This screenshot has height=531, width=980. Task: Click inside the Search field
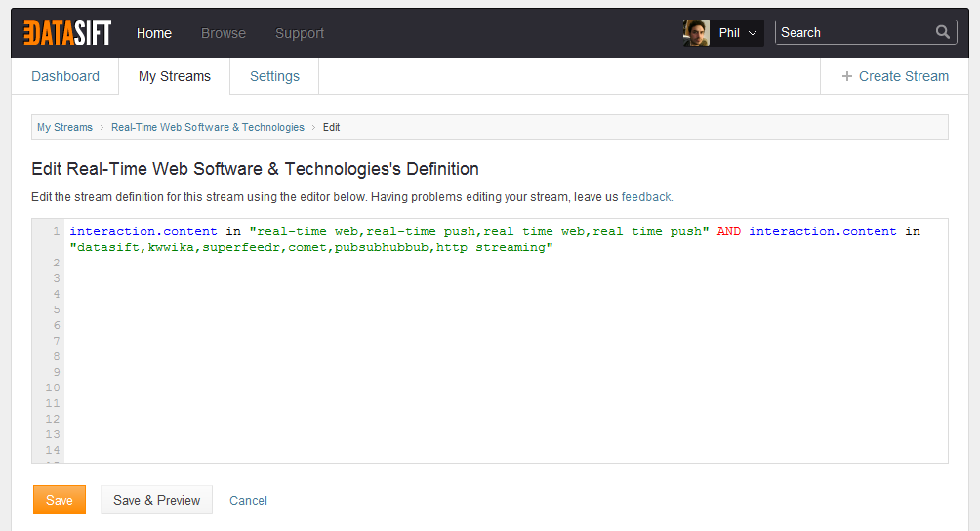[x=855, y=32]
